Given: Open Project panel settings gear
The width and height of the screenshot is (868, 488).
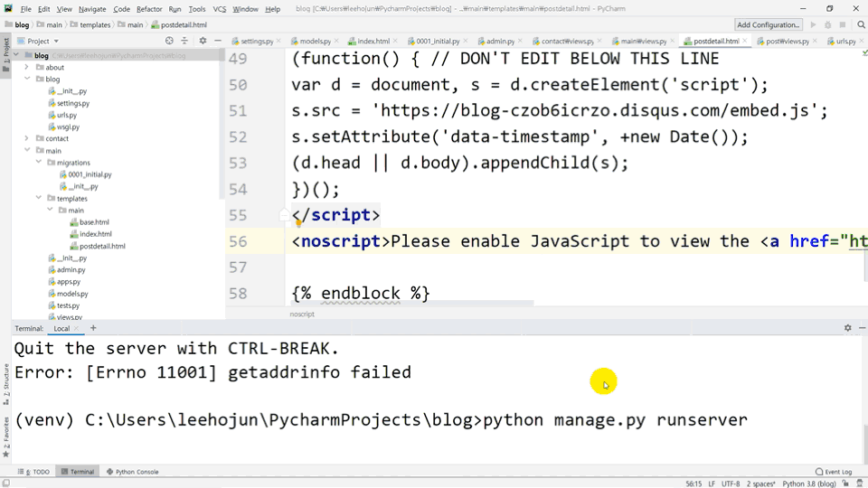Looking at the screenshot, I should click(x=203, y=41).
